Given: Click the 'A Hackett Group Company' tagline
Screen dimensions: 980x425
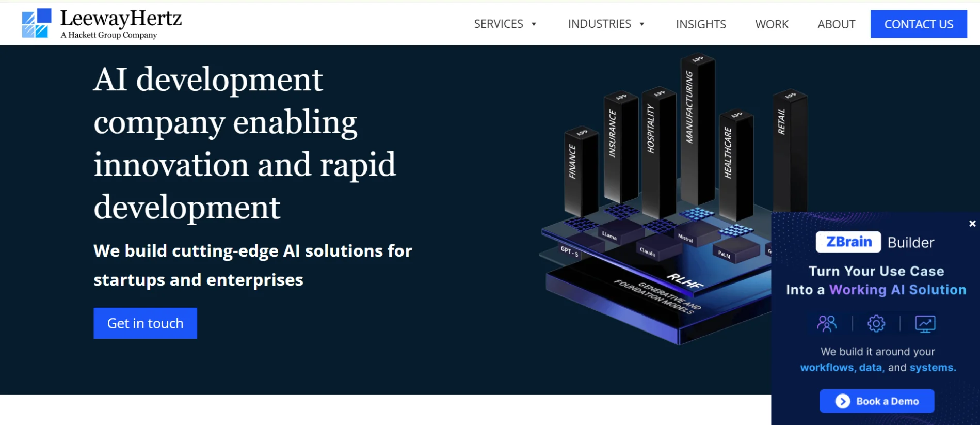Looking at the screenshot, I should 108,35.
